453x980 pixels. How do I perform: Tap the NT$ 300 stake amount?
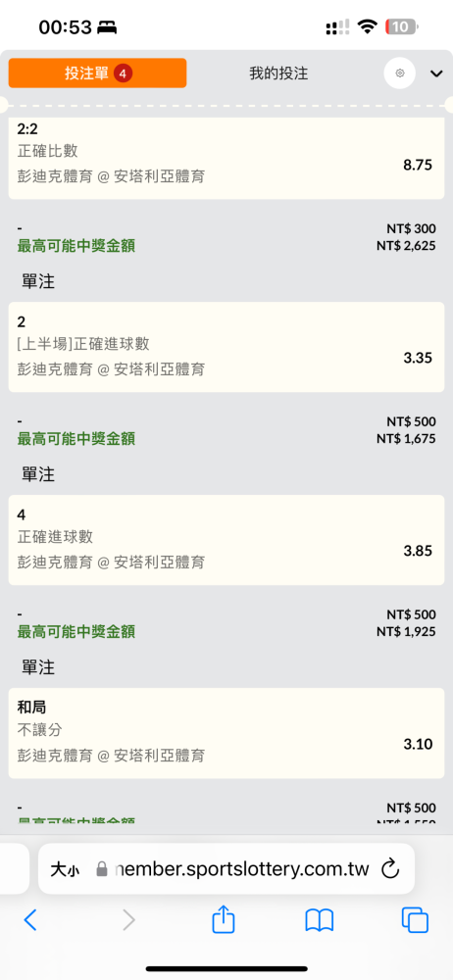tap(411, 228)
